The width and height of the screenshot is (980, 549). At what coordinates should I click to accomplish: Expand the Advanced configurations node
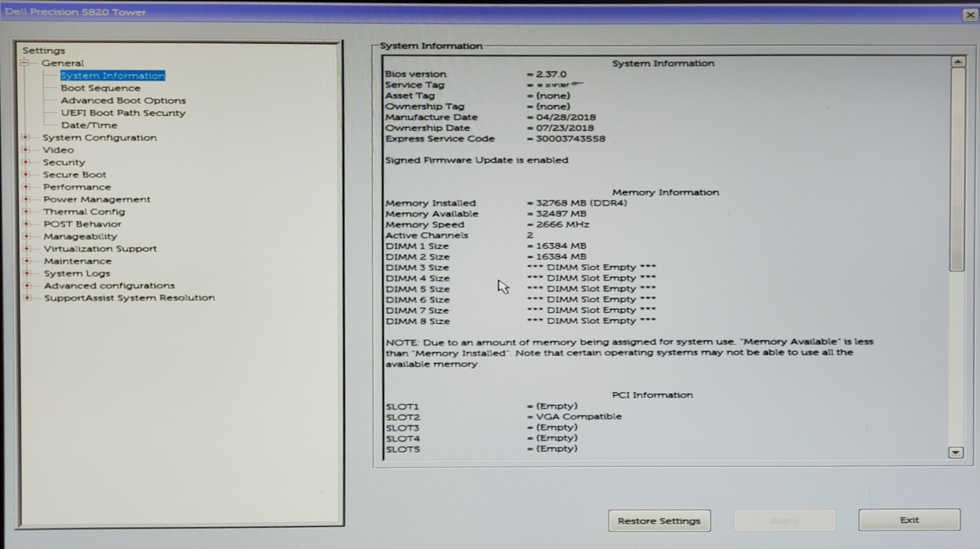(x=26, y=285)
